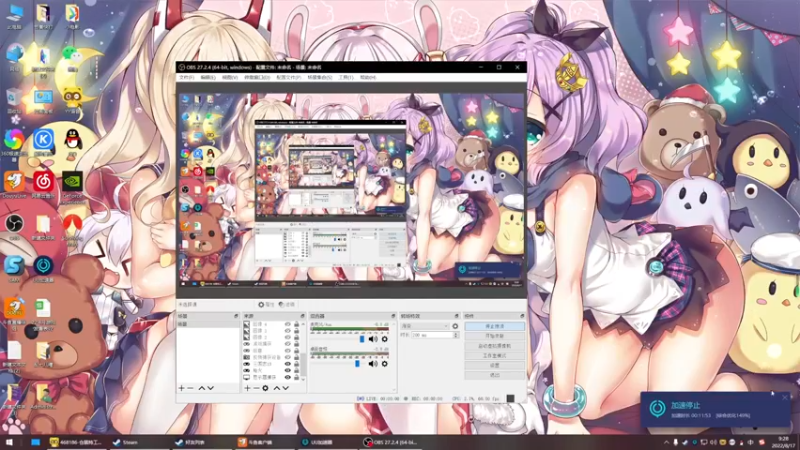Open the blue K Kugou desktop icon

coord(43,141)
